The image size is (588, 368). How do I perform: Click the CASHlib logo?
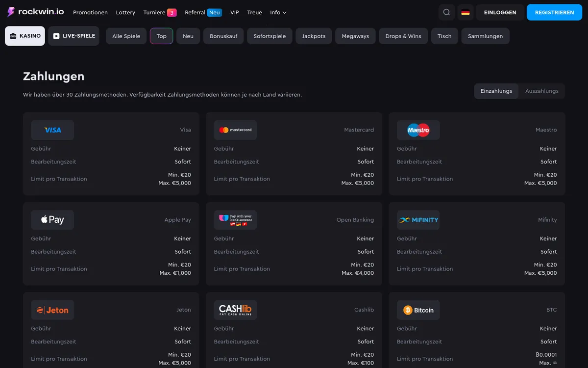[x=235, y=310]
